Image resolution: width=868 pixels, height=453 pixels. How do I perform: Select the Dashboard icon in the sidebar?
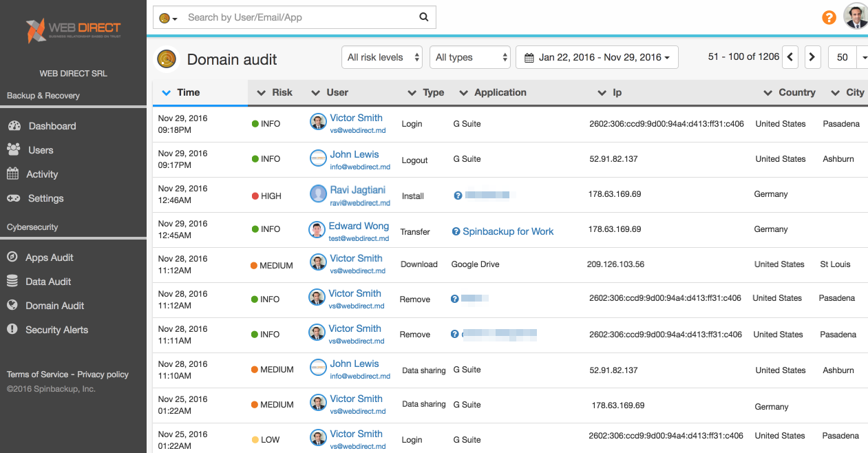(14, 125)
